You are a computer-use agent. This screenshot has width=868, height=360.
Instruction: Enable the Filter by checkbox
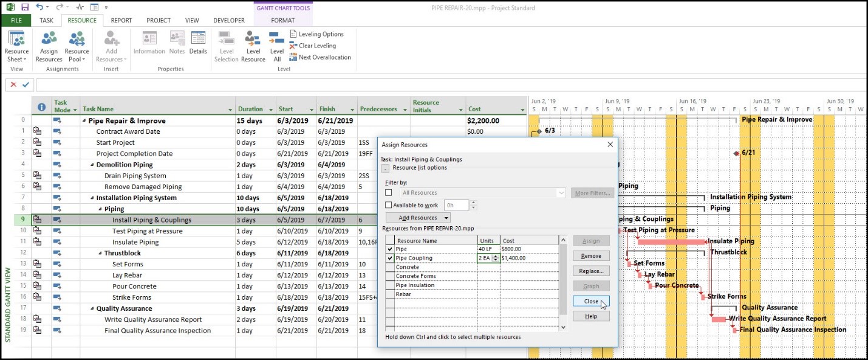tap(389, 193)
